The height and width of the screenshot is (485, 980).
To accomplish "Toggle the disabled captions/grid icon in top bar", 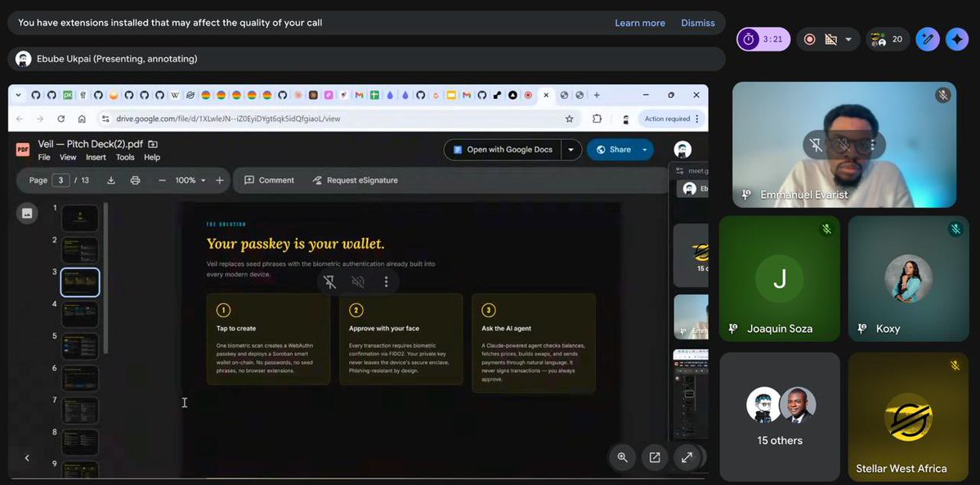I will (830, 39).
